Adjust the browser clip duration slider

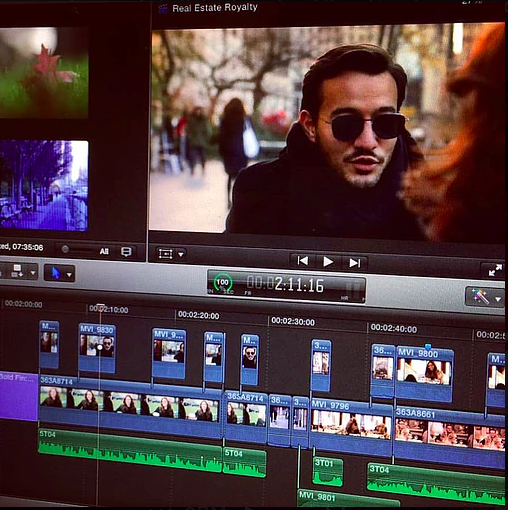[65, 249]
